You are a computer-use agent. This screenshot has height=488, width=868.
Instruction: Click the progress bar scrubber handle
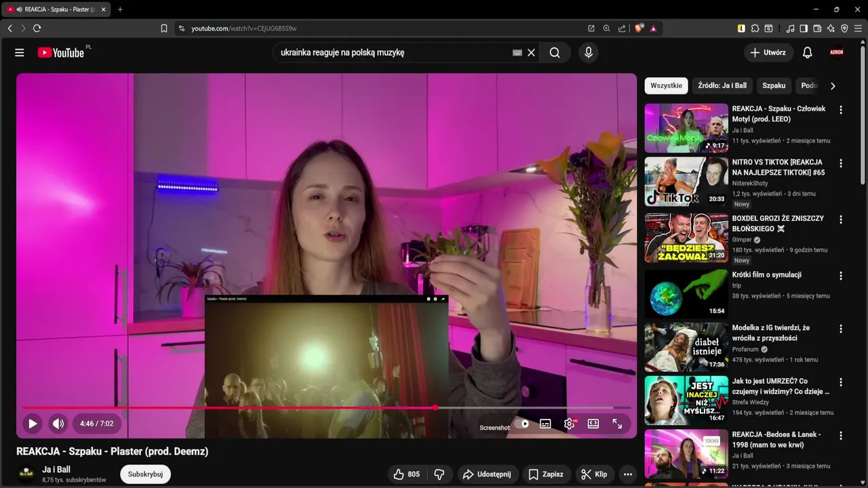(435, 408)
